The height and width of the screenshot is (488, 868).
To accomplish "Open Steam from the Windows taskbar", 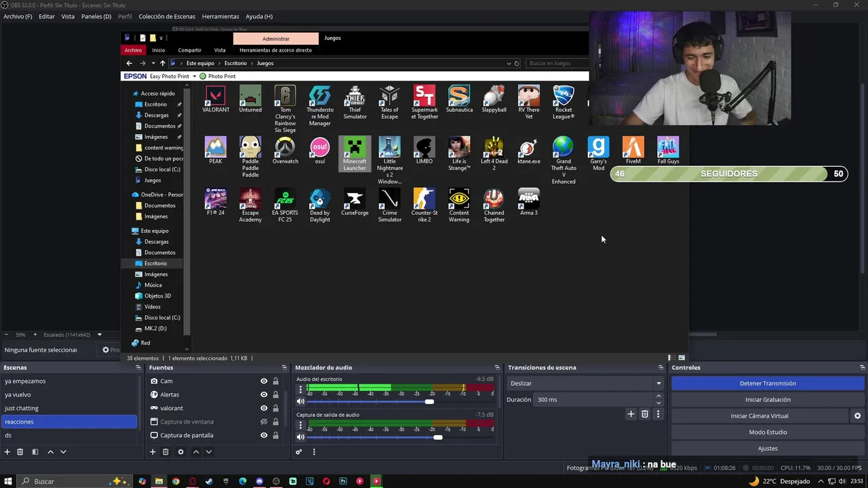I will coord(209,481).
